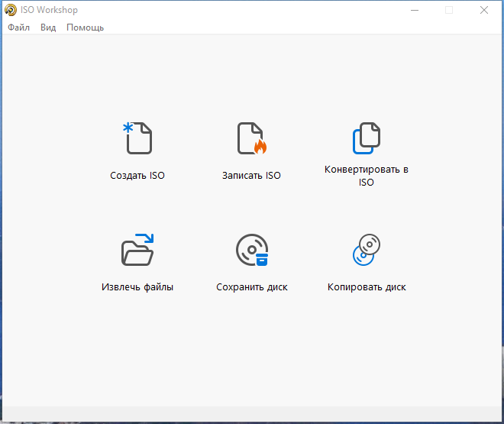This screenshot has height=424, width=504.
Task: Click the Записать ISO flame icon
Action: pyautogui.click(x=252, y=138)
